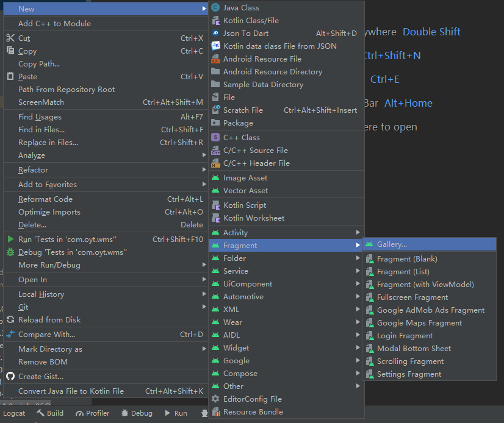Open the Profiler tool window
Screen dimensions: 504x423
click(93, 413)
